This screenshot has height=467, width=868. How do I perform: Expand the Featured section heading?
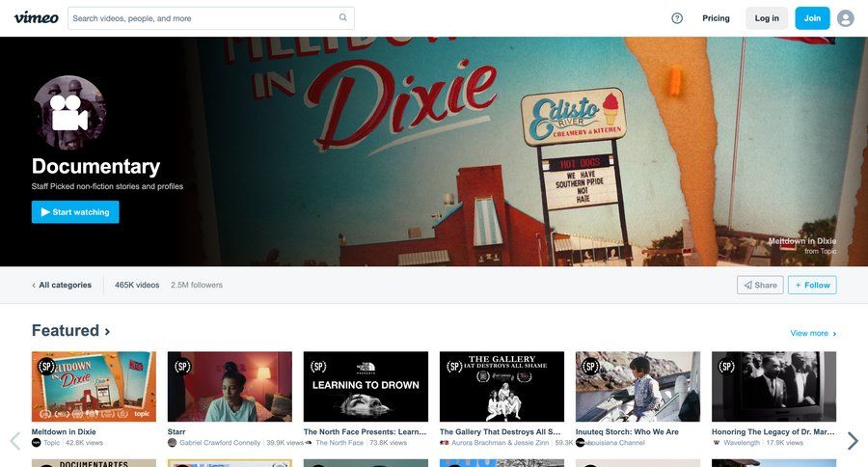click(x=70, y=331)
